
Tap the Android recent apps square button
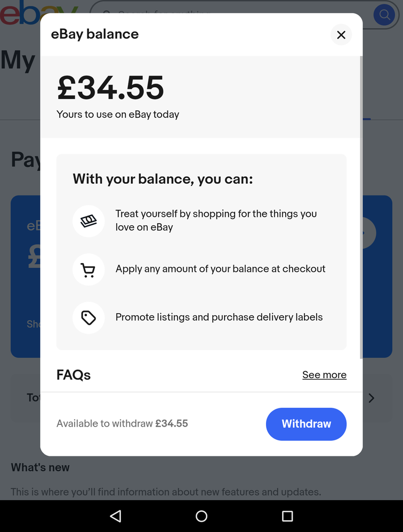287,516
